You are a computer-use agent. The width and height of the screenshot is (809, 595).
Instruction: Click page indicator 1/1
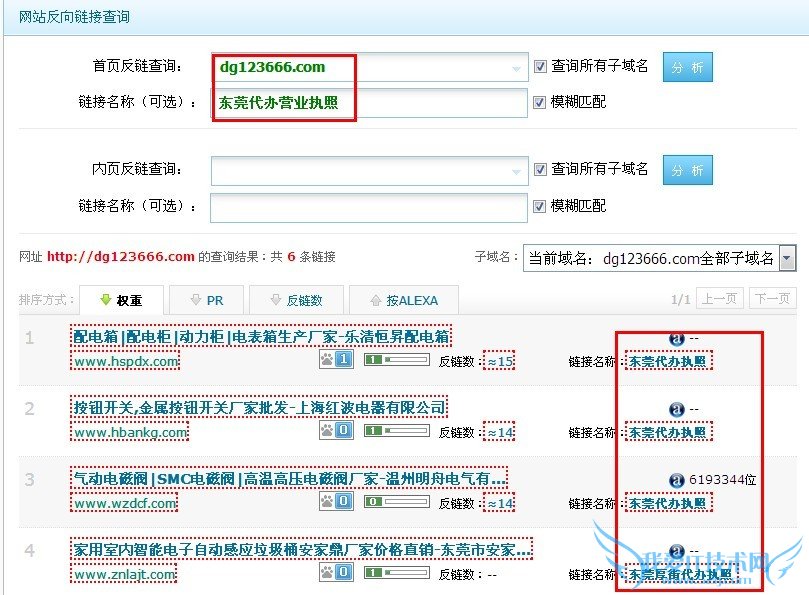pos(681,299)
